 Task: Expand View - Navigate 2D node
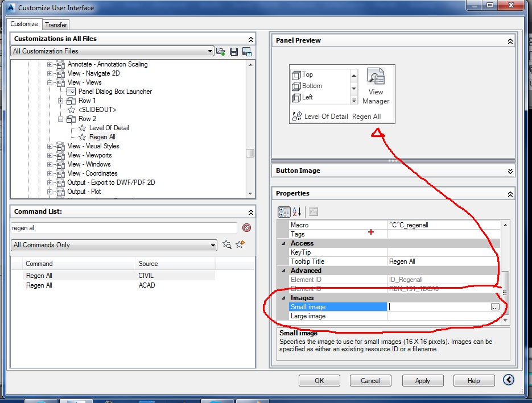coord(50,73)
